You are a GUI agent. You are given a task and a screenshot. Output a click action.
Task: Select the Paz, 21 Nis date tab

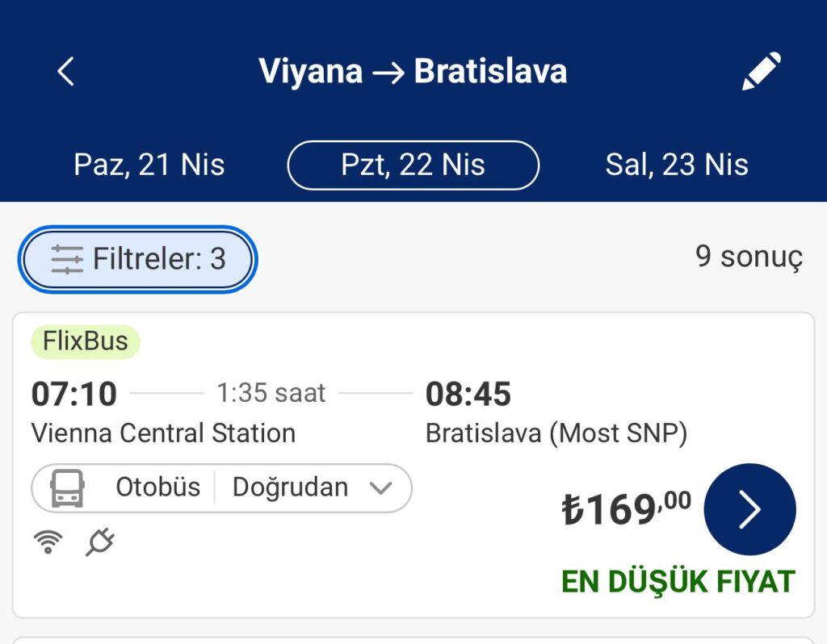point(149,165)
